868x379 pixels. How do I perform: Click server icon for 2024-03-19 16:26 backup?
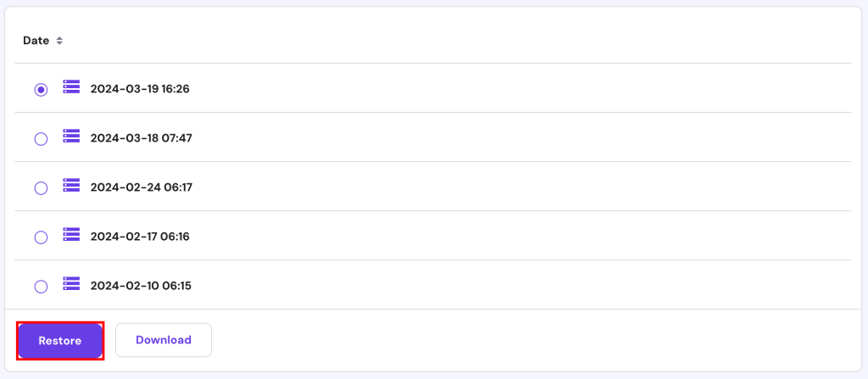pyautogui.click(x=71, y=86)
